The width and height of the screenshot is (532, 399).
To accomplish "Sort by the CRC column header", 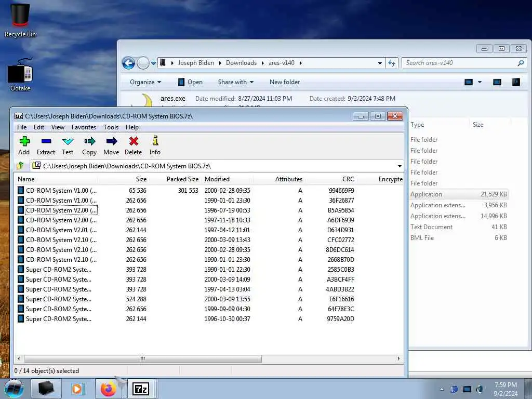I will pyautogui.click(x=348, y=179).
